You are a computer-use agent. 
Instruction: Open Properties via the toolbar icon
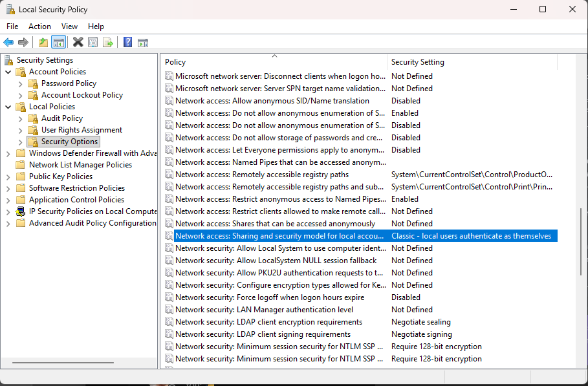[93, 43]
